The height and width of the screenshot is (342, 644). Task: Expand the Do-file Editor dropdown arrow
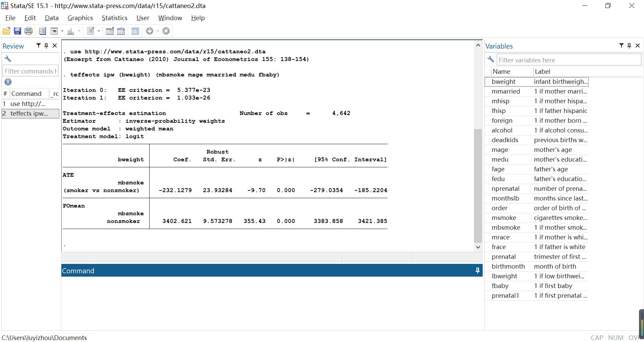[99, 31]
